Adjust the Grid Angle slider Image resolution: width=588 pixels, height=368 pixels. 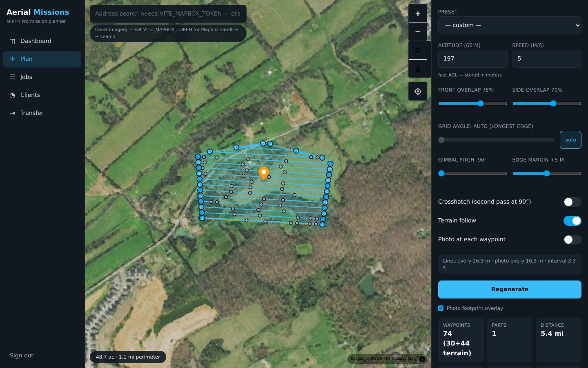click(496, 140)
